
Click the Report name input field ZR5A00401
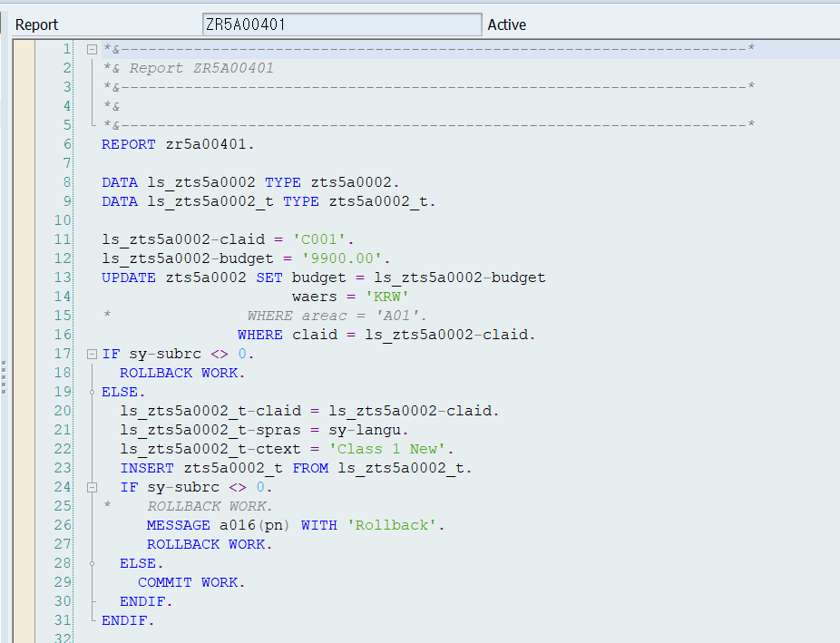(x=342, y=24)
